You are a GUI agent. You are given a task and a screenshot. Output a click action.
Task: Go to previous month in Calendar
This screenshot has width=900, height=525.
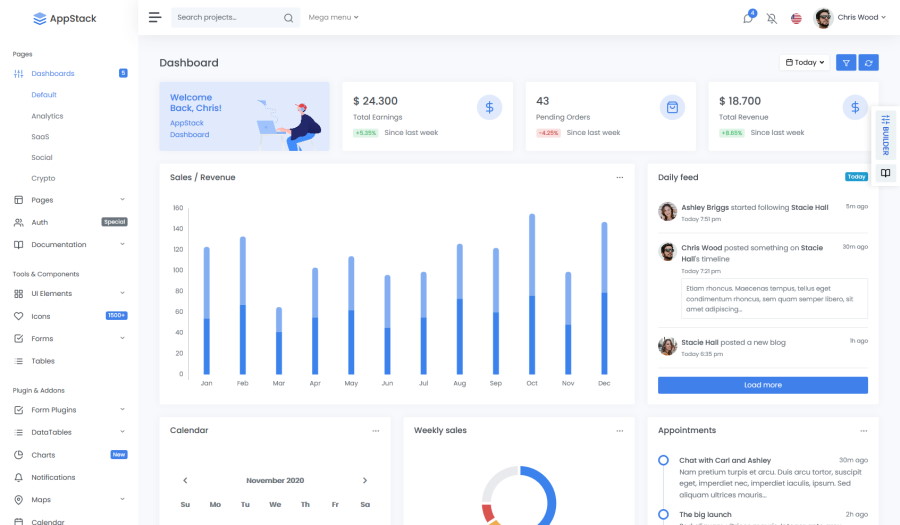tap(185, 480)
